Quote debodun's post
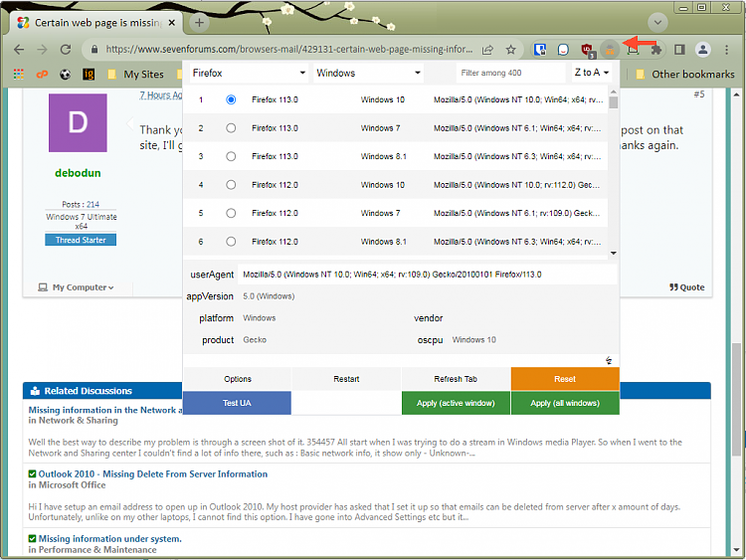Image resolution: width=746 pixels, height=560 pixels. [x=686, y=286]
